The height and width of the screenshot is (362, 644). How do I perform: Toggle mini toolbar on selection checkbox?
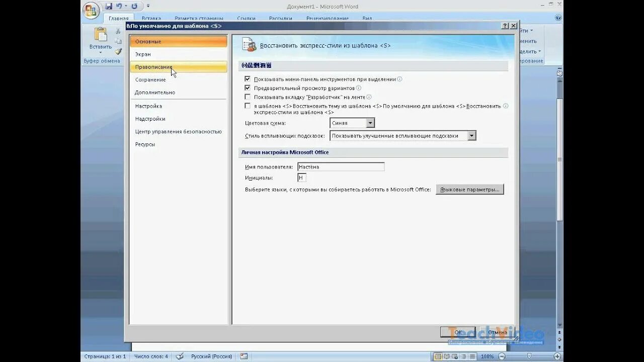click(x=247, y=79)
